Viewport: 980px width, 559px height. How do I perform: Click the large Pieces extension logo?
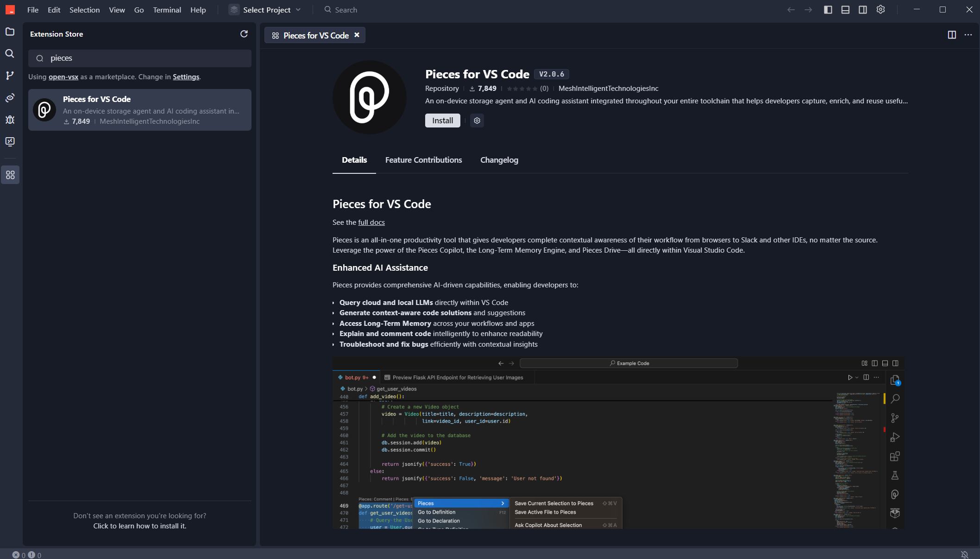click(x=370, y=97)
